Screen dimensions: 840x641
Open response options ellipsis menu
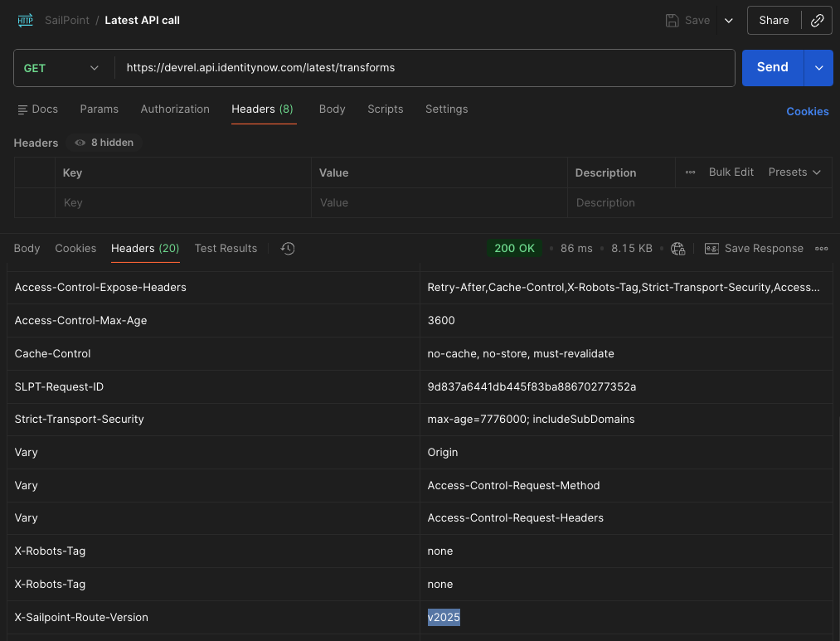821,249
